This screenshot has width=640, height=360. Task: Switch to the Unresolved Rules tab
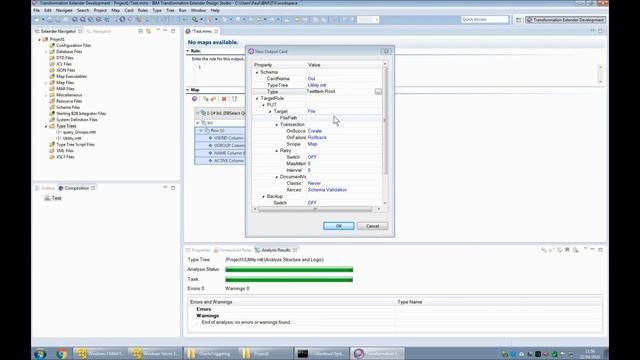(232, 250)
